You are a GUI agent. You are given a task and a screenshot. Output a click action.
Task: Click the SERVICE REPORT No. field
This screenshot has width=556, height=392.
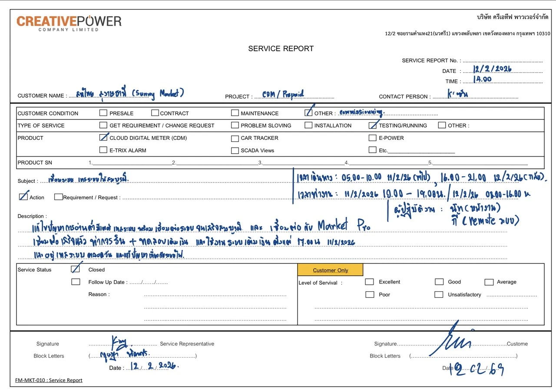pyautogui.click(x=503, y=60)
